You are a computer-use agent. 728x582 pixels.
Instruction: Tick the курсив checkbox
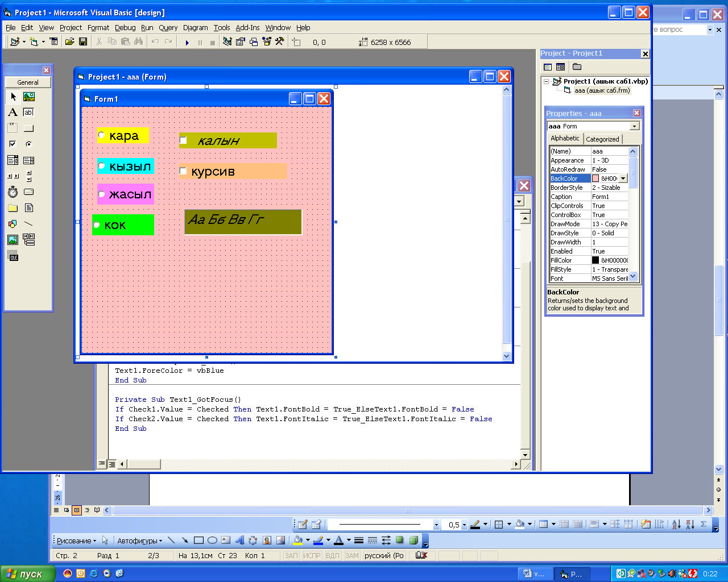(x=183, y=171)
